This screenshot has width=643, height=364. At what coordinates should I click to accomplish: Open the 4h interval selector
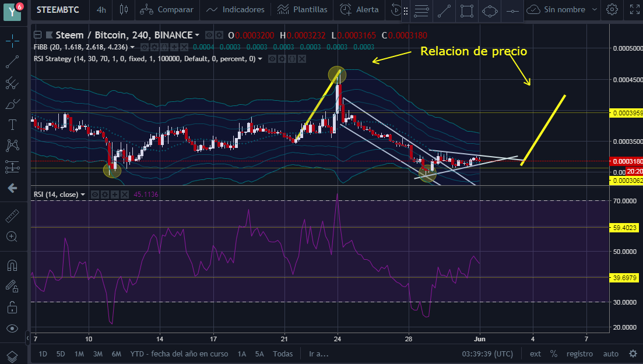pos(101,9)
